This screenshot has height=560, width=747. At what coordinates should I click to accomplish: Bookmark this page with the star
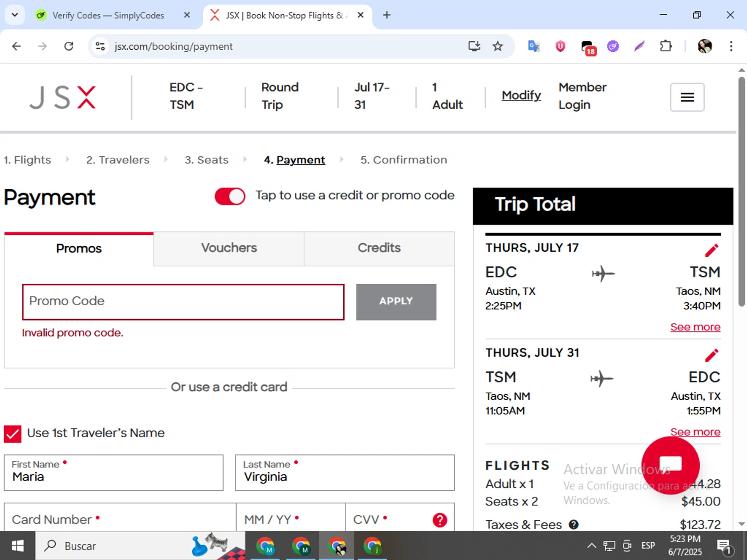tap(498, 46)
